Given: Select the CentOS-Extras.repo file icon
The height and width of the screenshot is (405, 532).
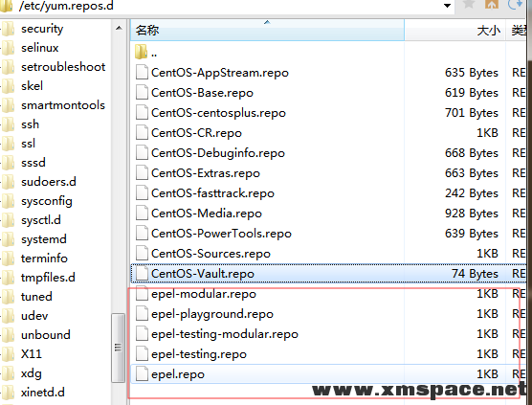Looking at the screenshot, I should (x=142, y=172).
